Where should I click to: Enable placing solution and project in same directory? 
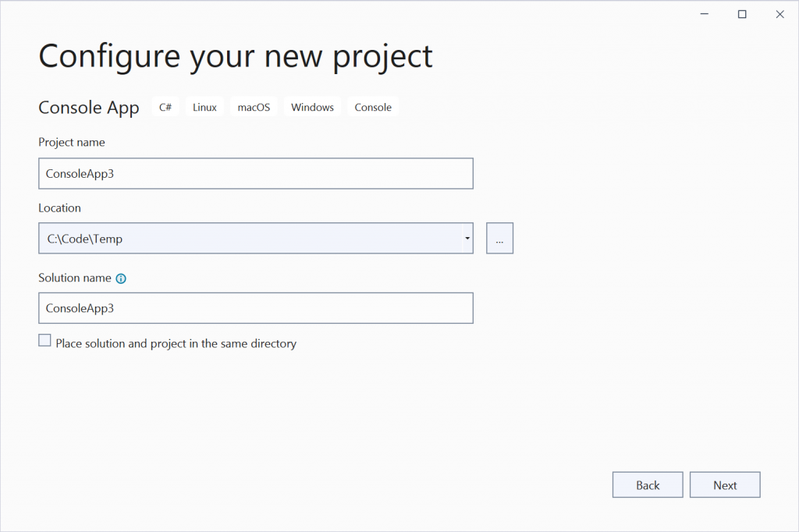[x=45, y=341]
